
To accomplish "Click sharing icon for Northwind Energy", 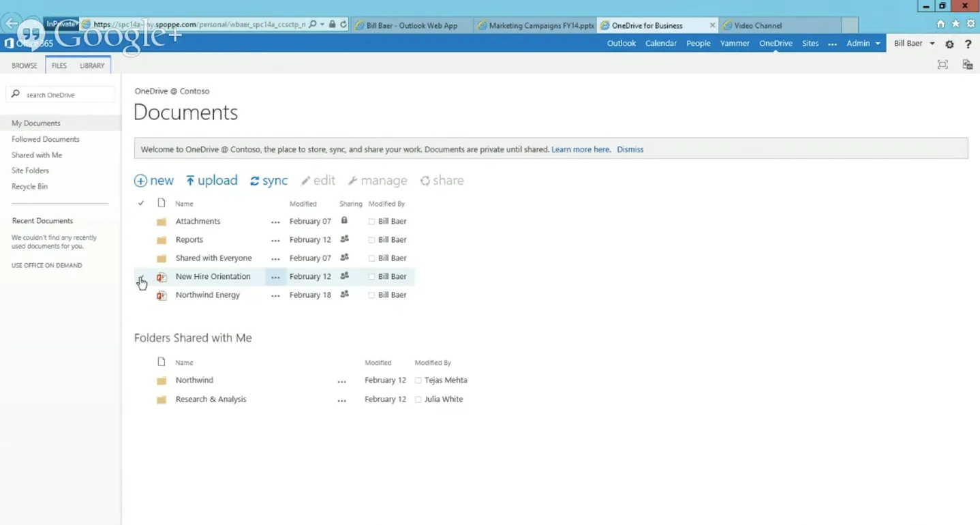I will coord(345,294).
